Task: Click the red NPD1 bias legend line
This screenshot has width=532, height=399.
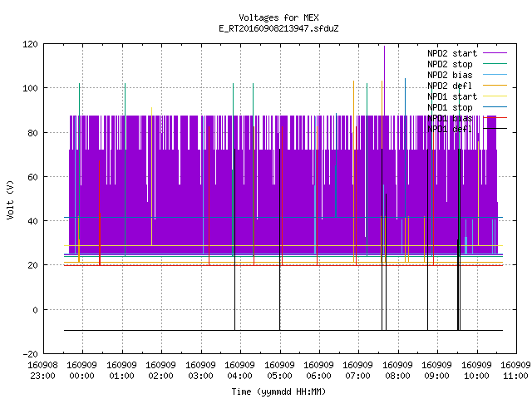Action: point(495,118)
